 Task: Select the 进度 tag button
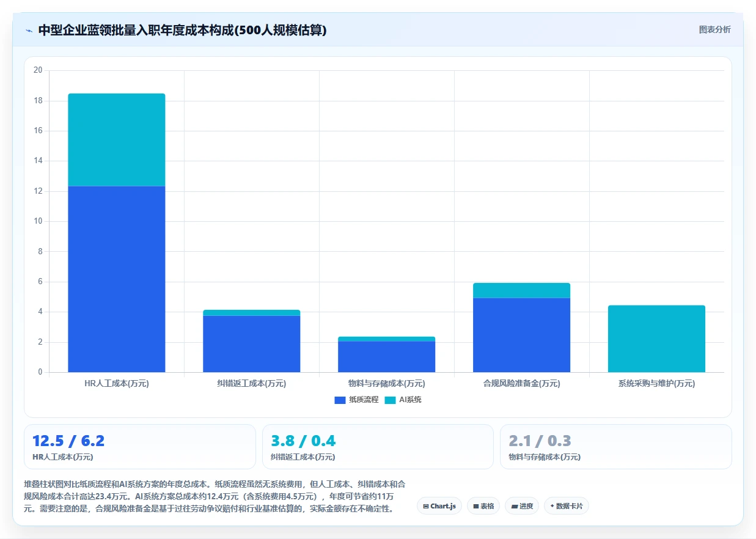522,506
